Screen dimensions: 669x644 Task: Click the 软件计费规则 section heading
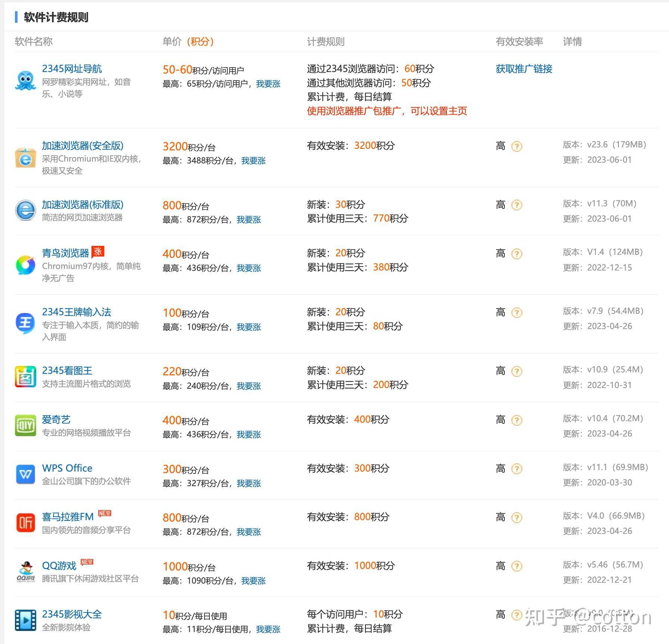pos(56,17)
